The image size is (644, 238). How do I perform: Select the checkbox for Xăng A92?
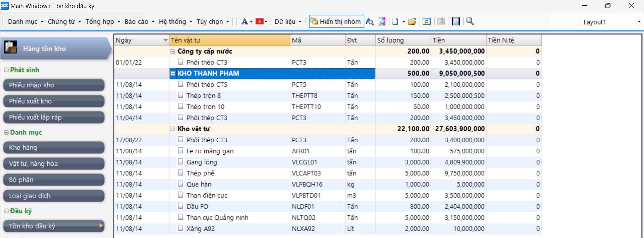click(181, 228)
